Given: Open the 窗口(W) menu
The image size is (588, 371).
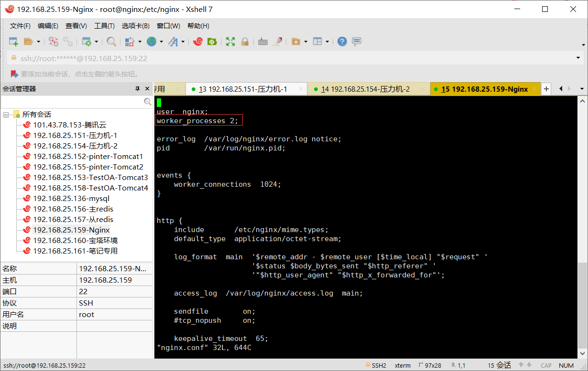Looking at the screenshot, I should [168, 26].
